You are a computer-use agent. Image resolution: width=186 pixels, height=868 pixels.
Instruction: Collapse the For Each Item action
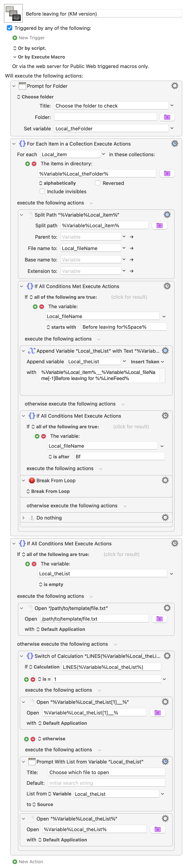[x=14, y=143]
